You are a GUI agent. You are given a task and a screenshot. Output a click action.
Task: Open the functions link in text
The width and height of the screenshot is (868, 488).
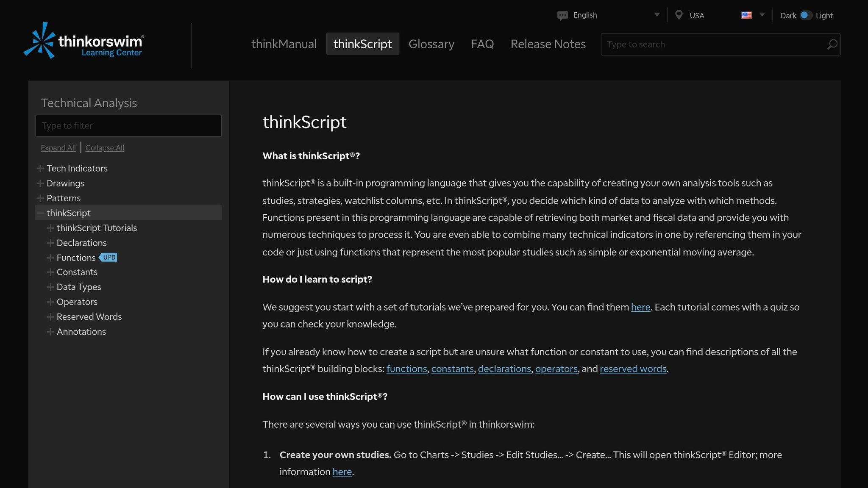406,369
